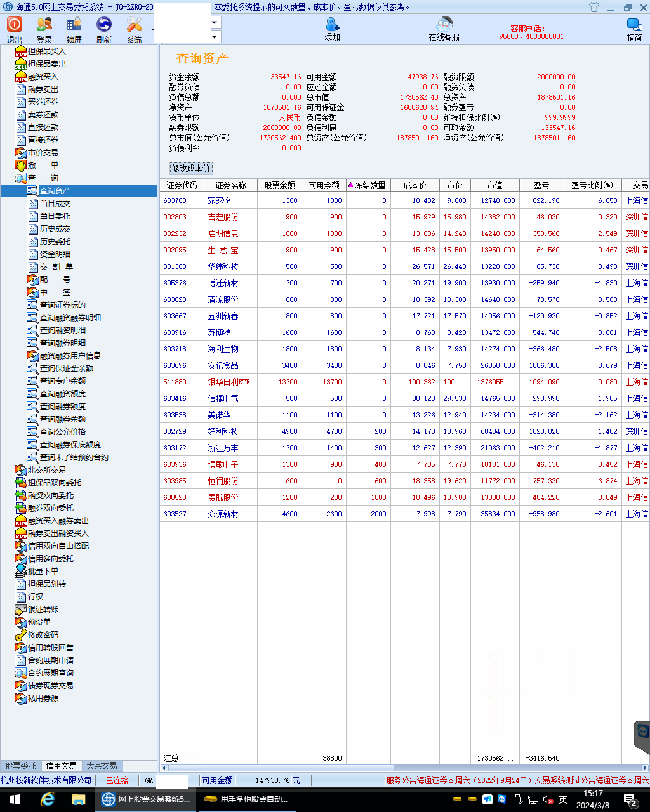The width and height of the screenshot is (650, 812).
Task: Switch to 大宗交易 bottom tab
Action: [102, 766]
